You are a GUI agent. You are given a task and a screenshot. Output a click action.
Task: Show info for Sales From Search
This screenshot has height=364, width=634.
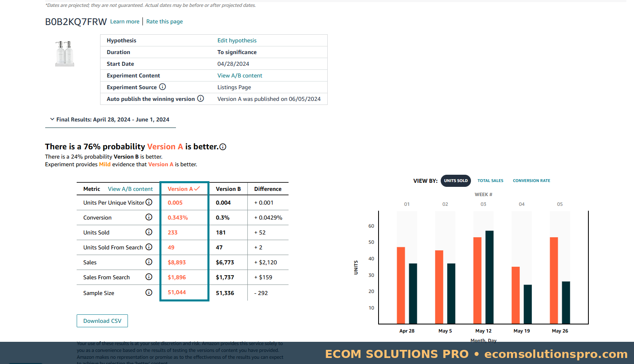pos(149,277)
